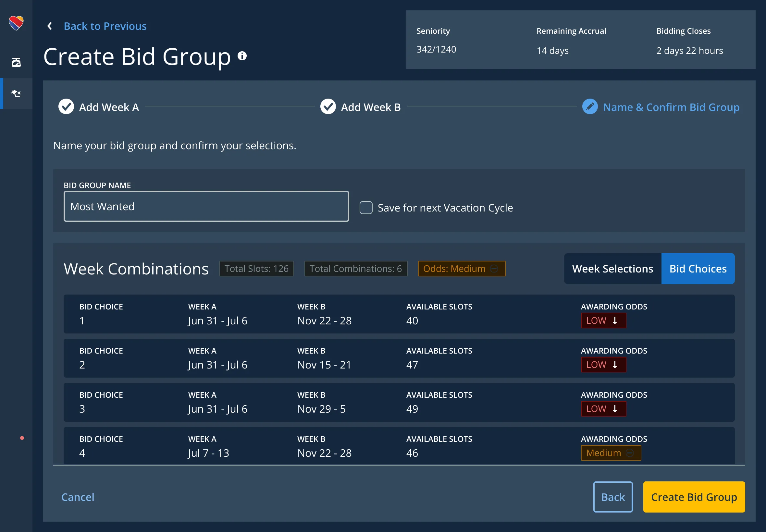Viewport: 766px width, 532px height.
Task: Cancel bid group creation
Action: click(78, 497)
